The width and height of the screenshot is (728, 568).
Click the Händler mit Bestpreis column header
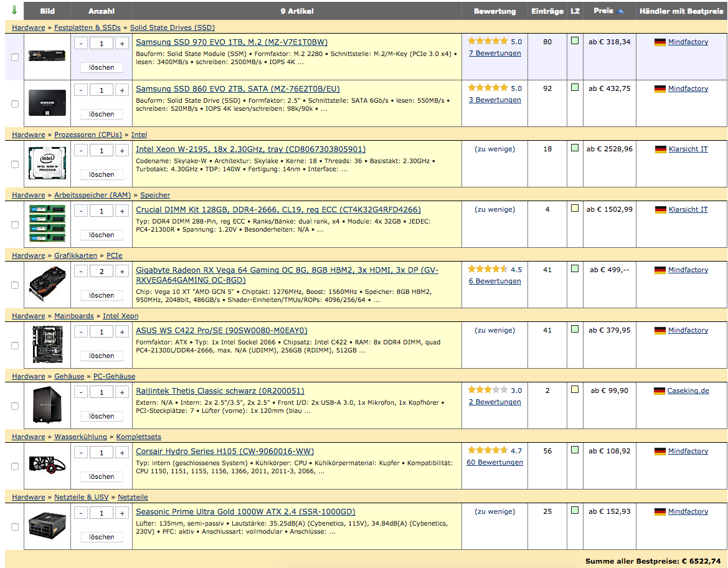pos(681,11)
